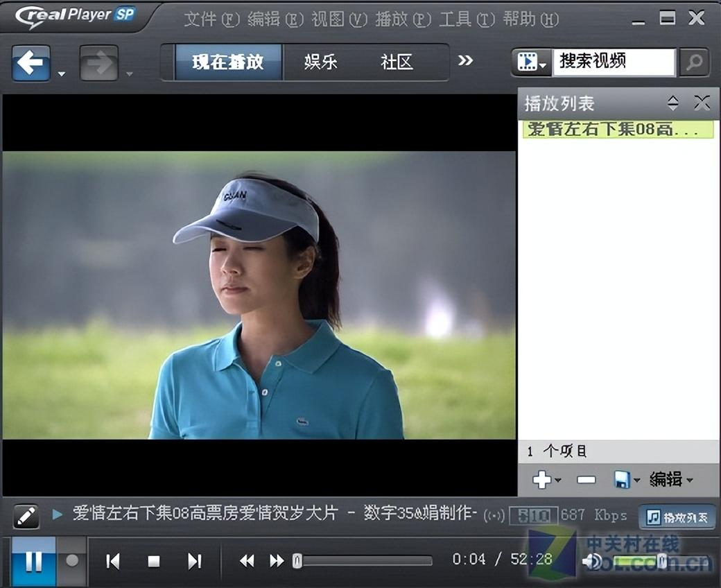This screenshot has width=721, height=588.
Task: Click the edit clip info pencil icon
Action: (x=26, y=516)
